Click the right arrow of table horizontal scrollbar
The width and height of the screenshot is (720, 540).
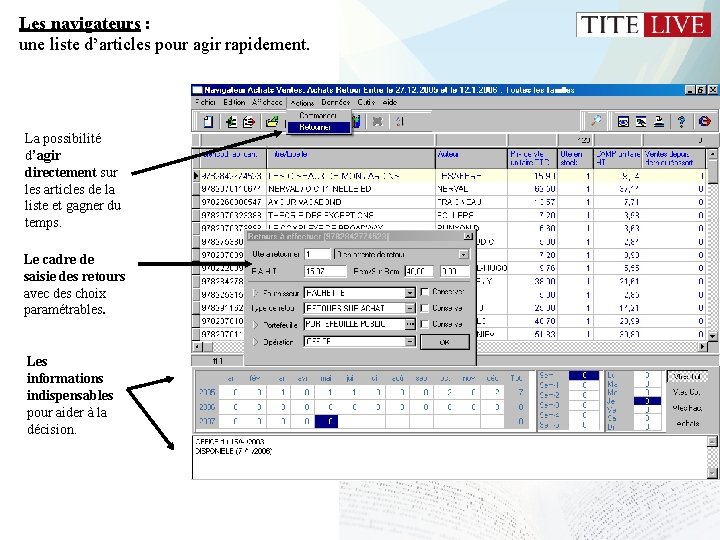[703, 347]
